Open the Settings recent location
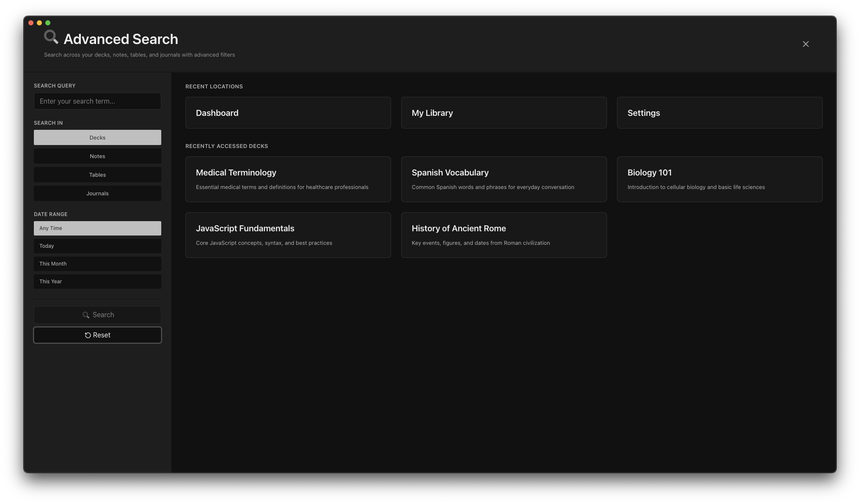Image resolution: width=860 pixels, height=504 pixels. (719, 112)
